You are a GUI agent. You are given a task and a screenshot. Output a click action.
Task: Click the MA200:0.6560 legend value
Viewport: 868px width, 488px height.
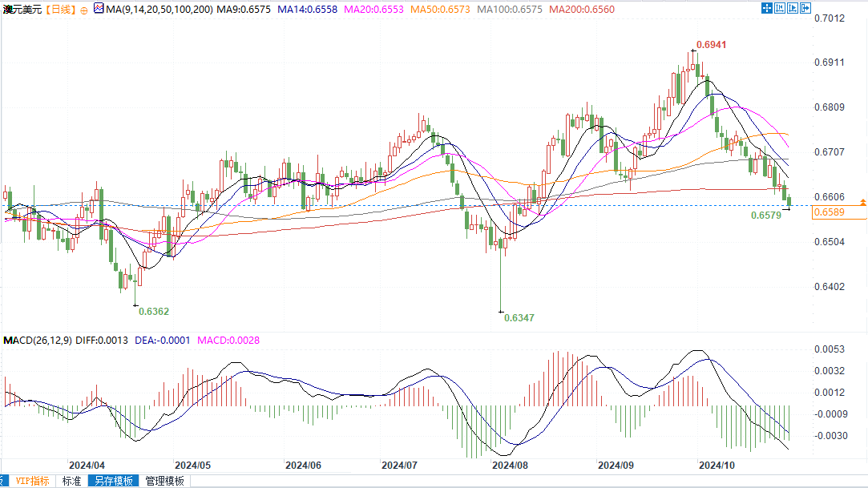(x=582, y=10)
